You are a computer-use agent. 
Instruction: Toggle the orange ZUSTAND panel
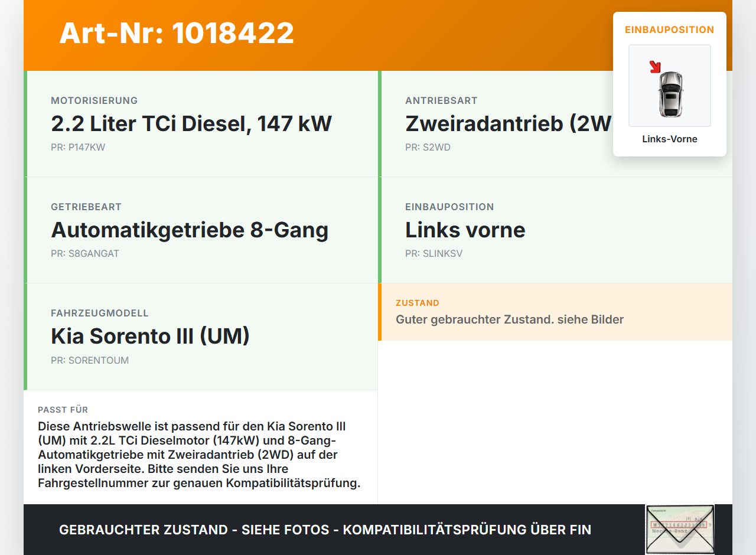[555, 312]
